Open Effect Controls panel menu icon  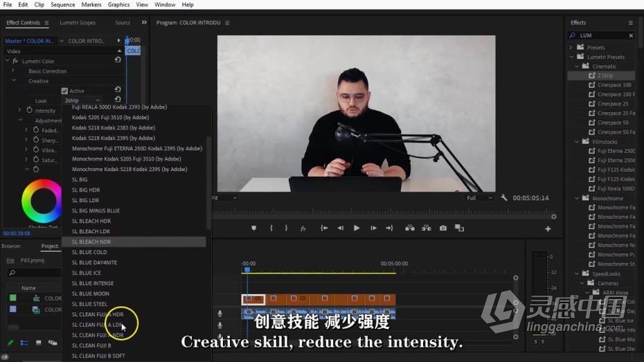pyautogui.click(x=46, y=23)
